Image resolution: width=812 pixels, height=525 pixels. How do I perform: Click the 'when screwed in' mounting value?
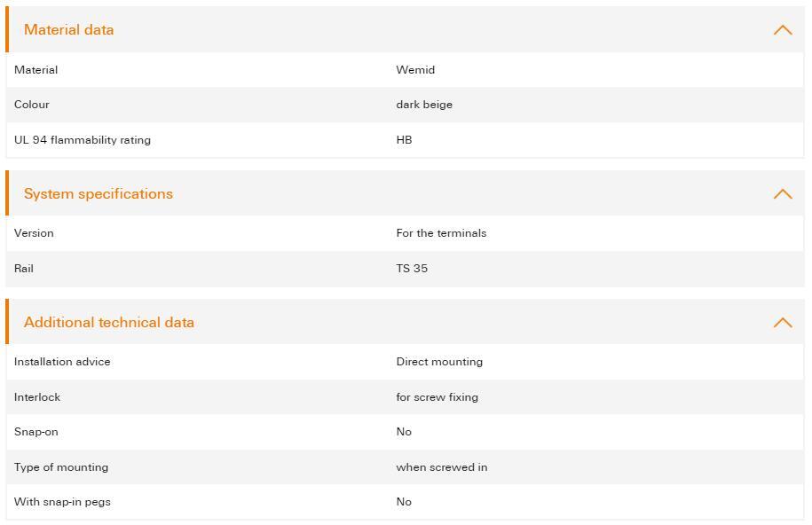coord(441,467)
